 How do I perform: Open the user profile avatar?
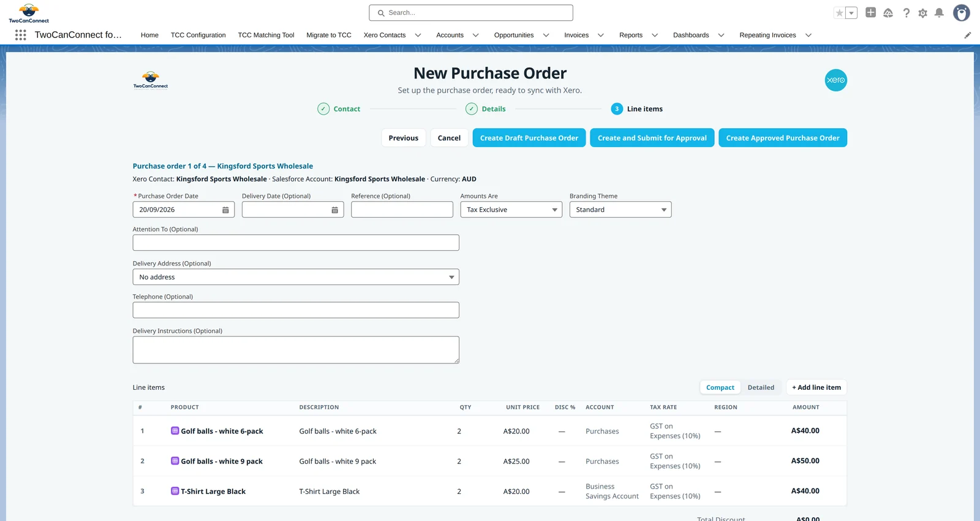click(x=962, y=12)
